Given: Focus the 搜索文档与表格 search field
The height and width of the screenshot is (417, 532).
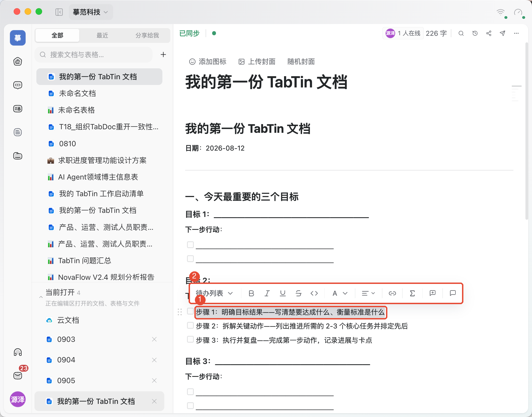Looking at the screenshot, I should 93,55.
